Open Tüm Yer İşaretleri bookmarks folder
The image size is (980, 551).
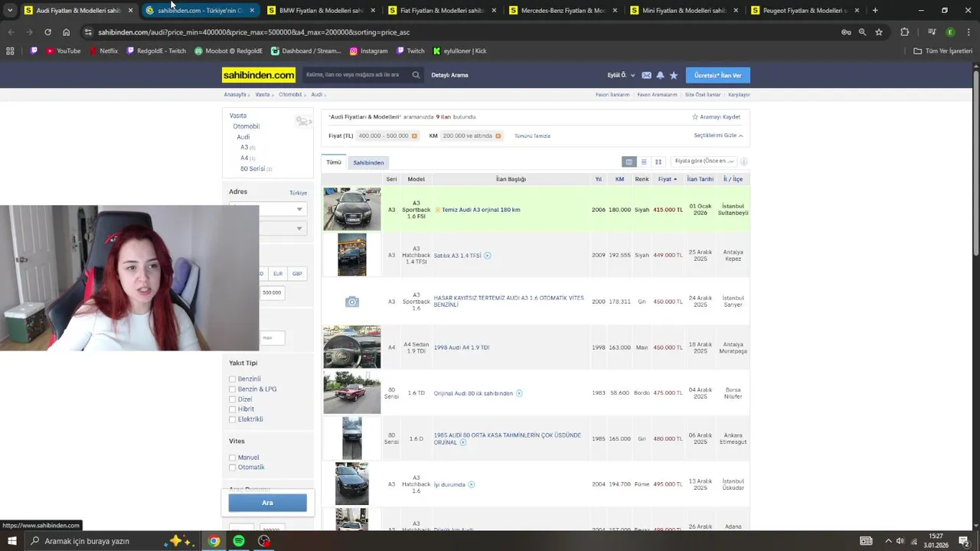click(x=943, y=51)
